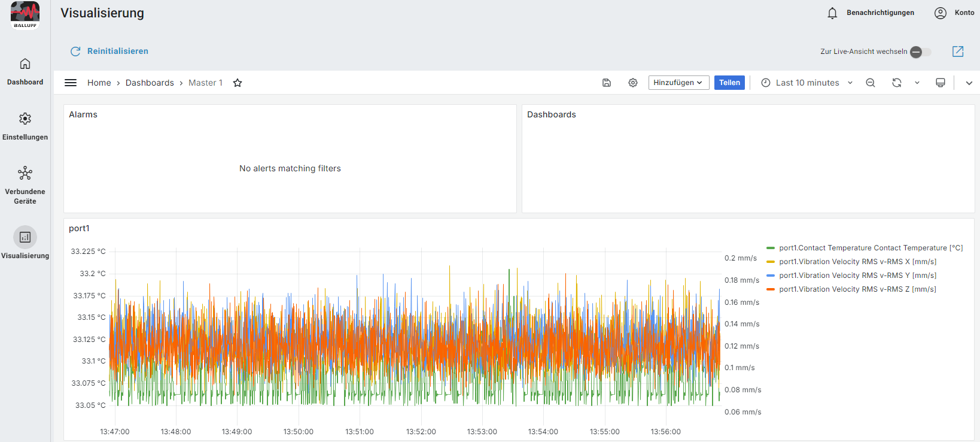This screenshot has height=442, width=980.
Task: Click the save dashboard icon
Action: (606, 83)
